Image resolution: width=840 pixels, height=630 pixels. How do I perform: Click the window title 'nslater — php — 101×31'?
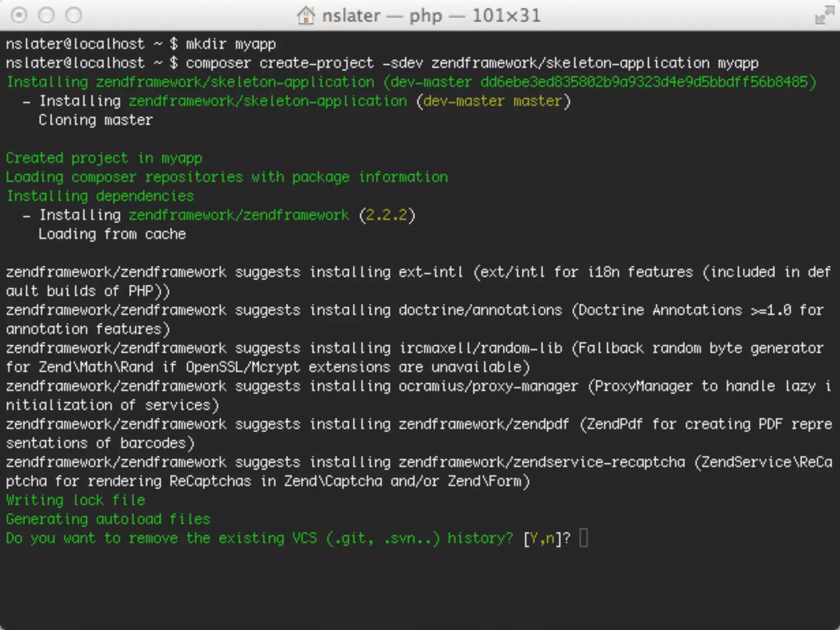[x=431, y=16]
